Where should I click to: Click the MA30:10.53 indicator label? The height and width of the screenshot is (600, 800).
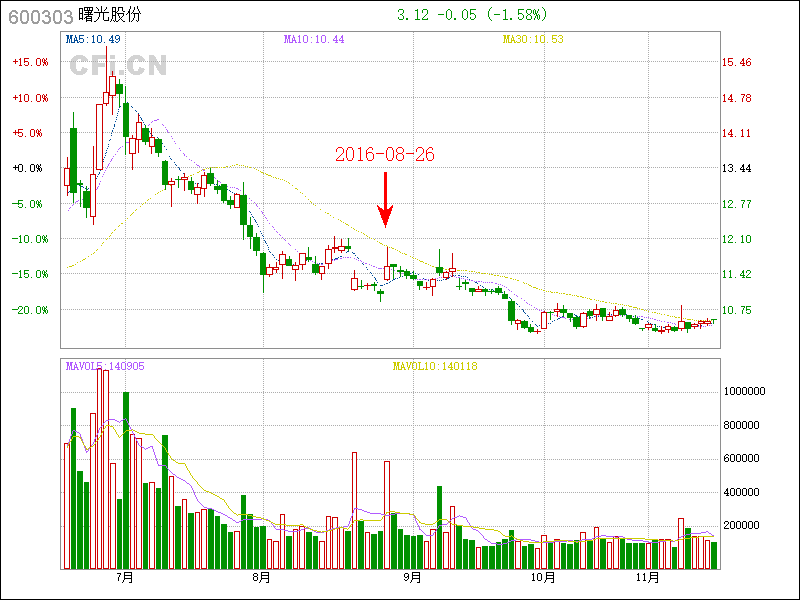[535, 39]
